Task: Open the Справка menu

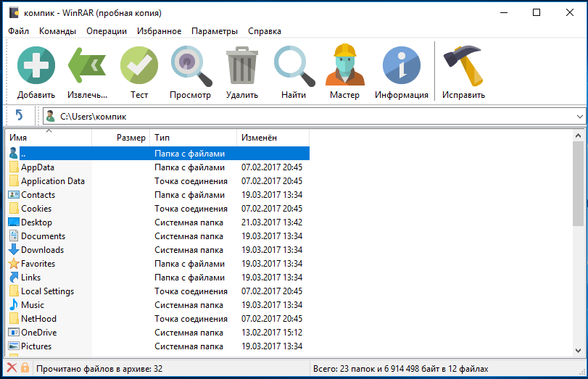Action: [265, 31]
